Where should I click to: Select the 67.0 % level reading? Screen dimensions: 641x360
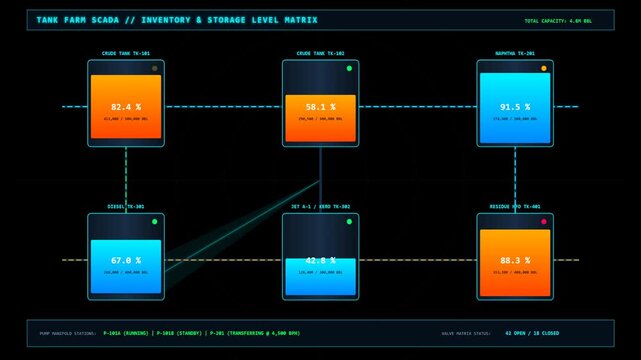click(x=126, y=260)
